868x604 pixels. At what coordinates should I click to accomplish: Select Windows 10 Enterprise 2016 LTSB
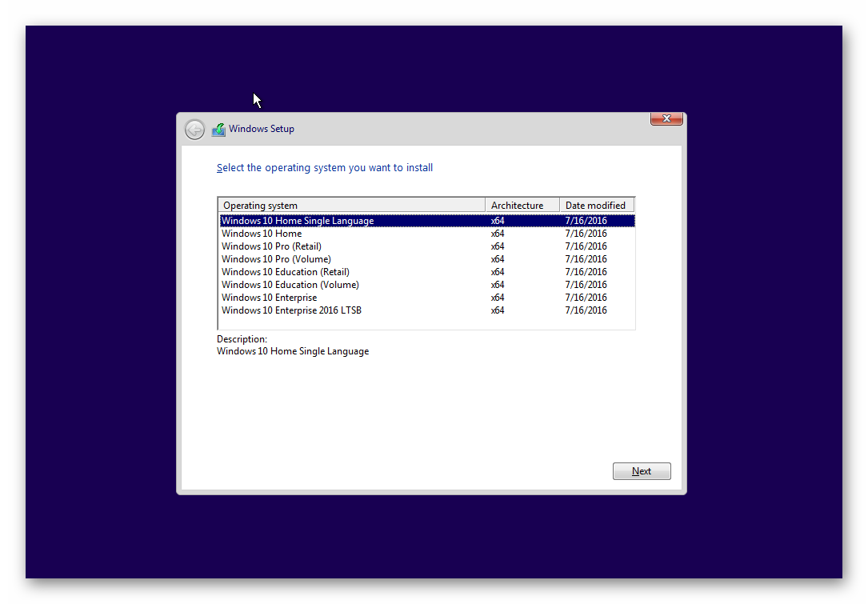point(427,310)
